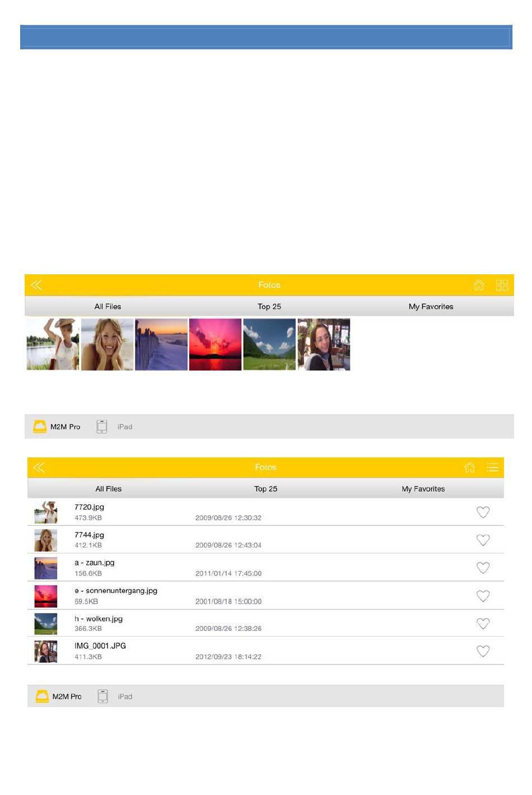The height and width of the screenshot is (795, 532).
Task: Favorite e - sonnenuntergang.jpg with its heart
Action: tap(483, 596)
